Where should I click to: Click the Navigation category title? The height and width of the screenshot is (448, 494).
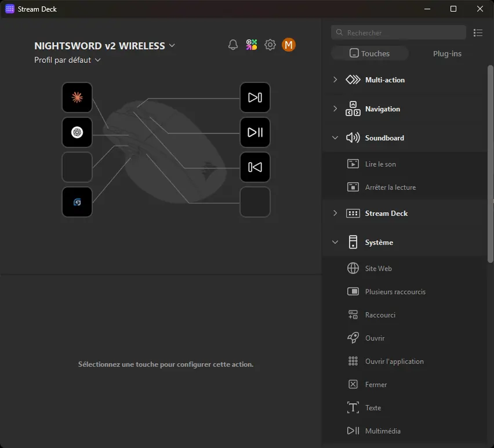click(383, 109)
